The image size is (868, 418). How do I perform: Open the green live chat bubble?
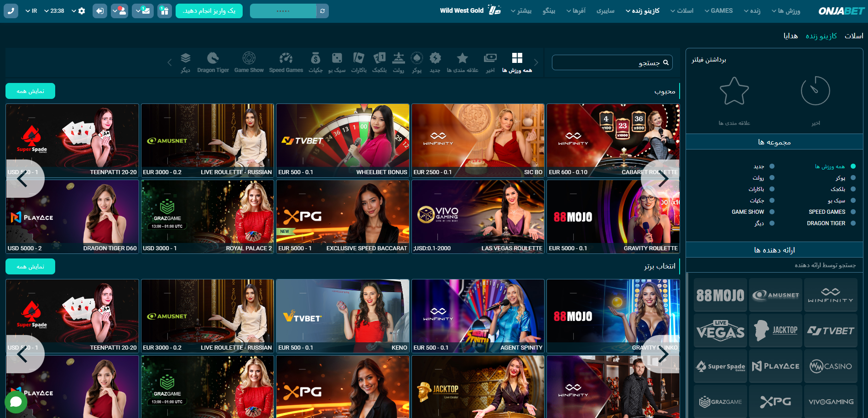(16, 402)
